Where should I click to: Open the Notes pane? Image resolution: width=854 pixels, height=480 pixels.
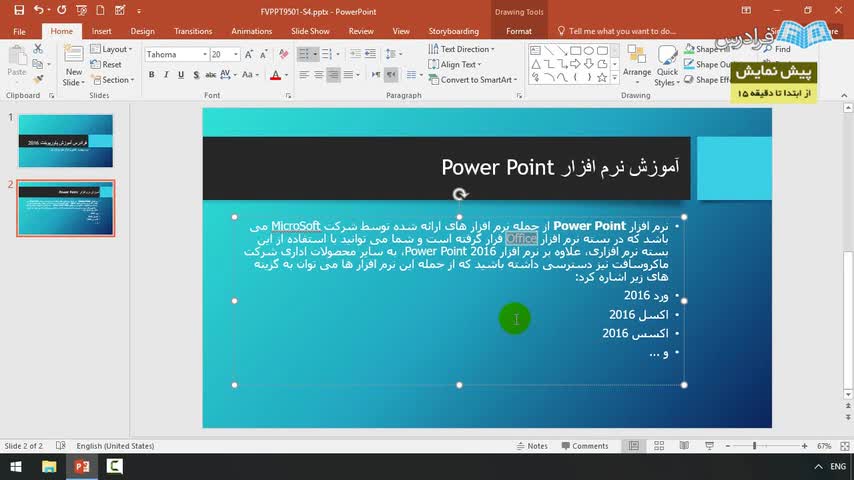click(x=532, y=446)
